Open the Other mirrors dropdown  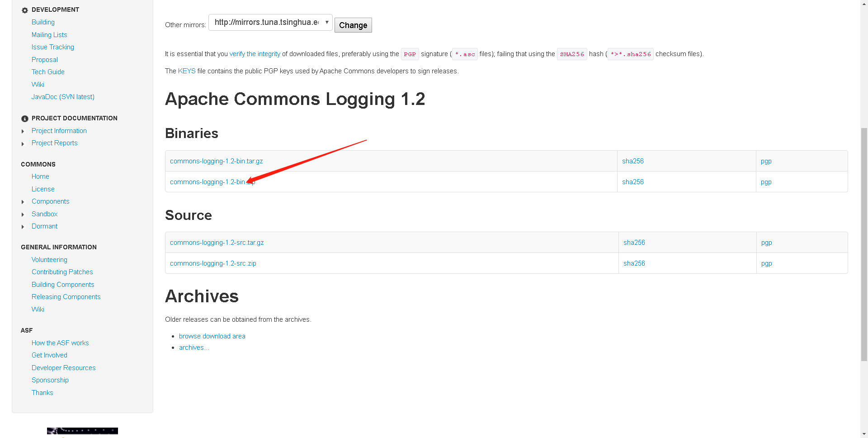(x=270, y=22)
